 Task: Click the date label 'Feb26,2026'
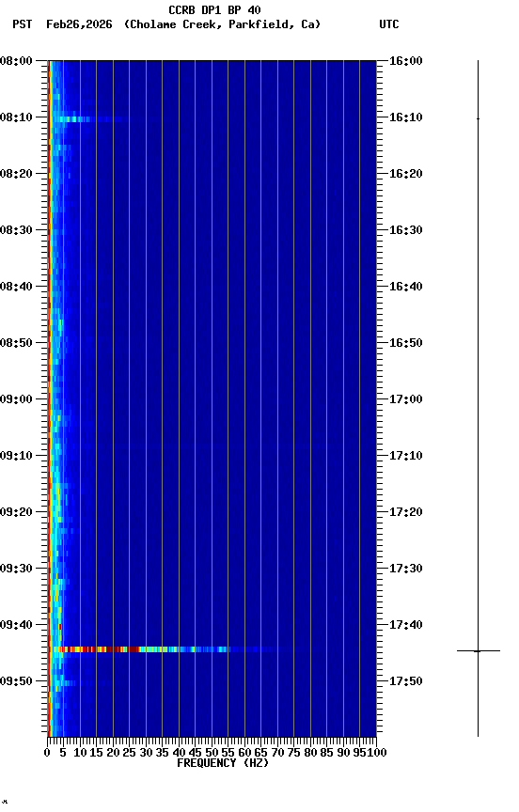[x=79, y=24]
